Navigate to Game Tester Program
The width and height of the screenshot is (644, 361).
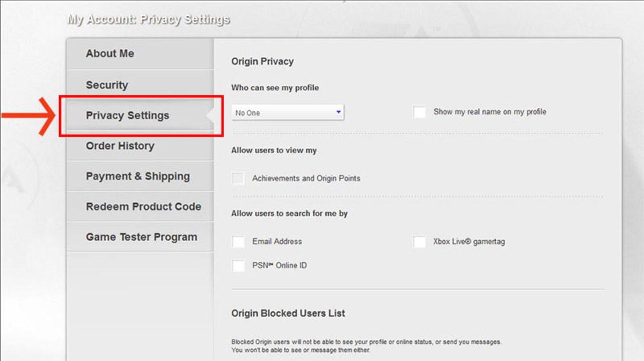click(141, 237)
